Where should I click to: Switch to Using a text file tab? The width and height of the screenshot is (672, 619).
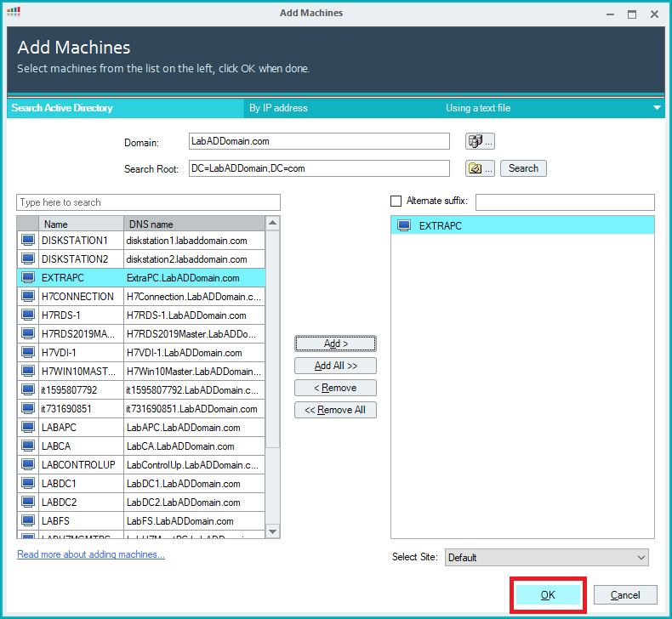[x=478, y=108]
